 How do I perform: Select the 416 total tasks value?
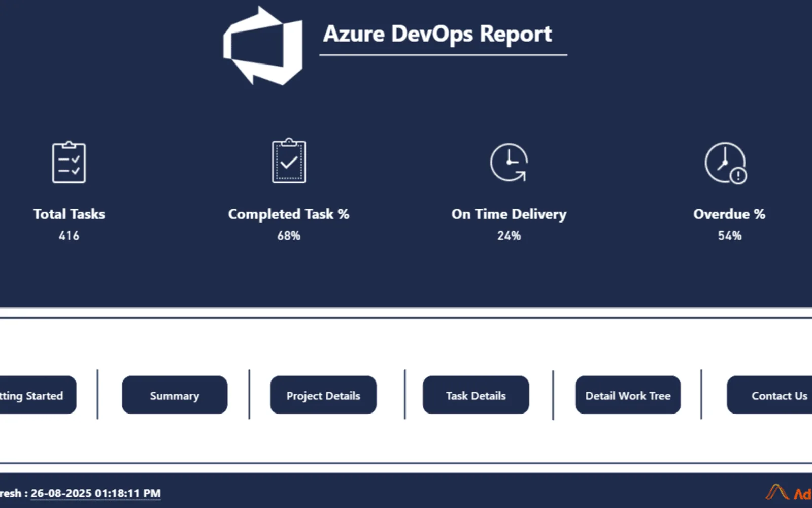(69, 236)
